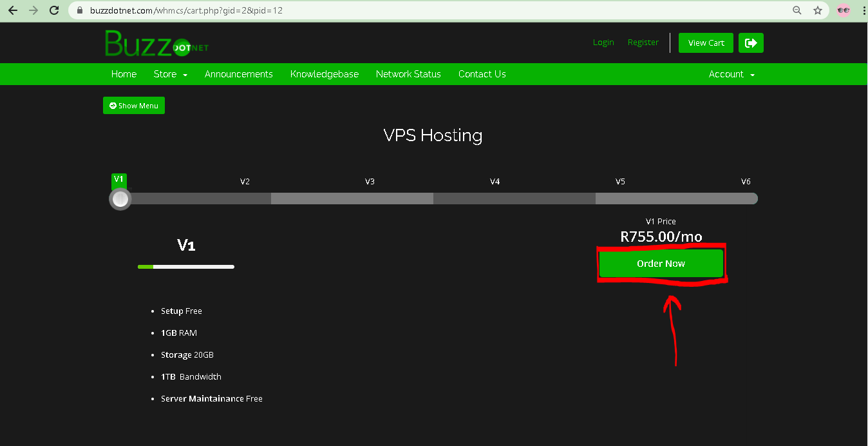Go to Announcements in navigation bar
The height and width of the screenshot is (446, 868).
click(x=239, y=74)
